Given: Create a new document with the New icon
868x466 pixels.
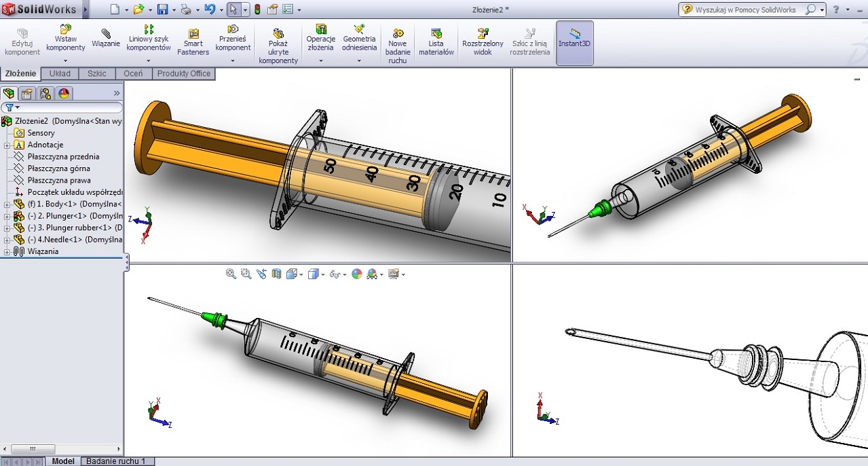Looking at the screenshot, I should point(115,10).
